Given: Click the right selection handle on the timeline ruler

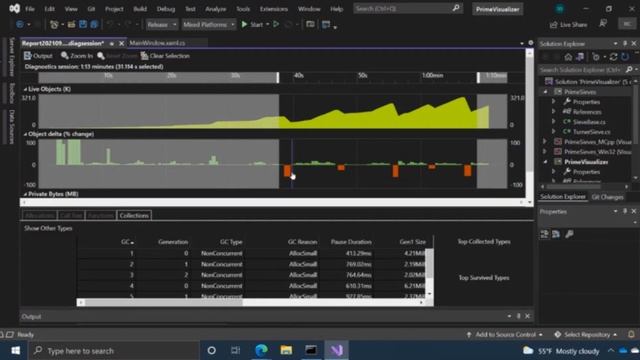Looking at the screenshot, I should (x=478, y=78).
